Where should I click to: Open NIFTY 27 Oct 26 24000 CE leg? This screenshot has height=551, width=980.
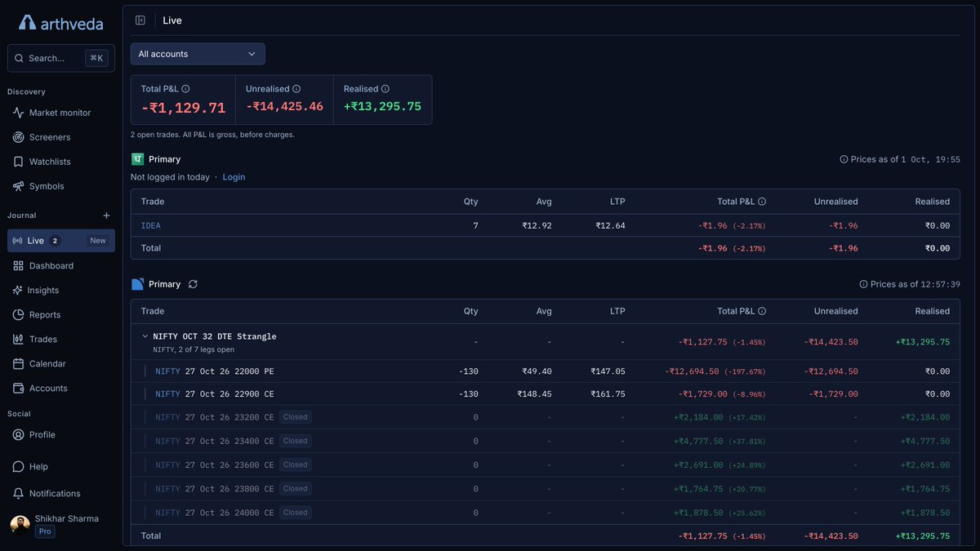pos(215,513)
